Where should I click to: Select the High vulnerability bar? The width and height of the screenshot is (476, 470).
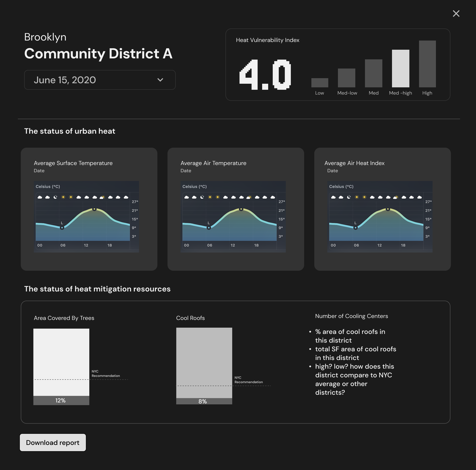coord(427,64)
